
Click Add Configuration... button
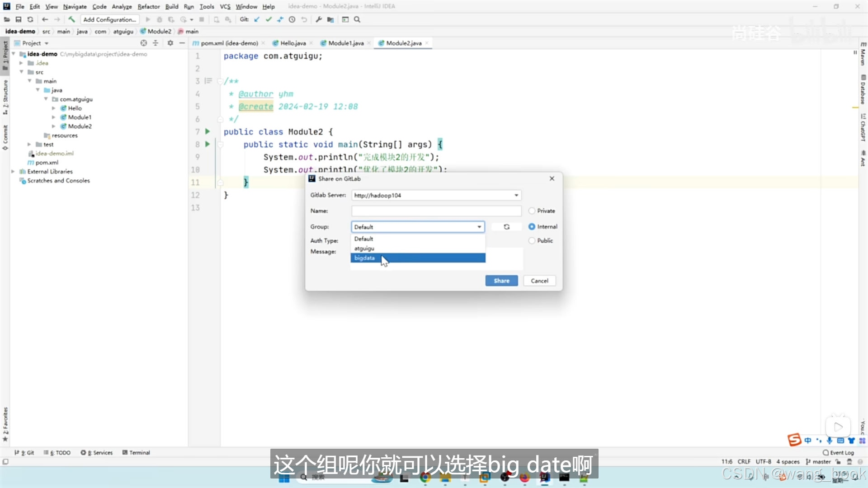pos(109,19)
